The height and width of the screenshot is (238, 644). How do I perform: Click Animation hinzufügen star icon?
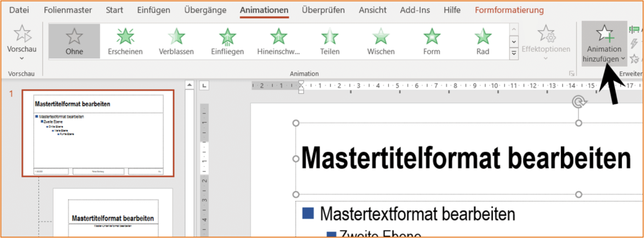coord(604,33)
